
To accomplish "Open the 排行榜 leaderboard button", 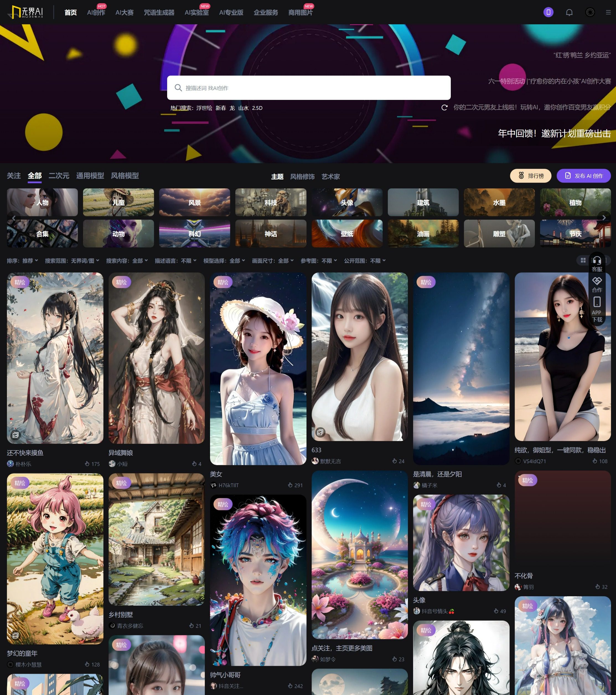I will coord(530,176).
